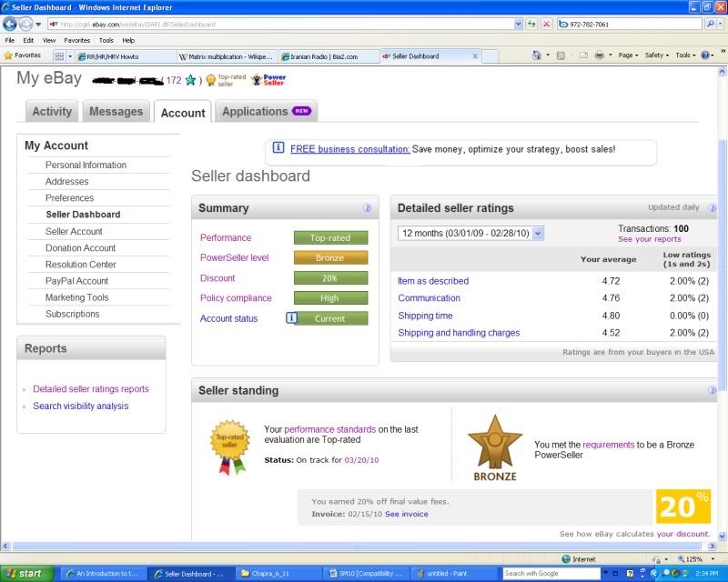Expand the search provider dropdown arrow

pyautogui.click(x=722, y=25)
